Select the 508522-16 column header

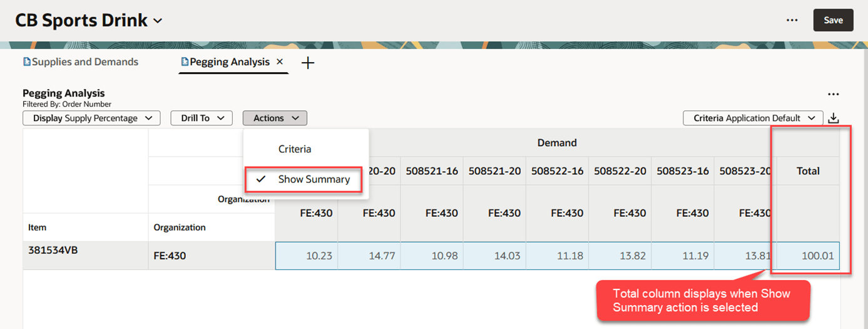tap(557, 170)
